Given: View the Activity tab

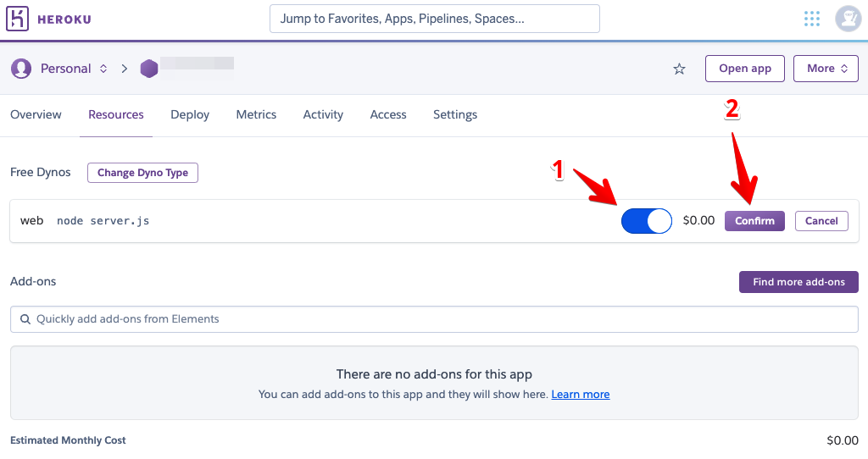Looking at the screenshot, I should tap(323, 114).
